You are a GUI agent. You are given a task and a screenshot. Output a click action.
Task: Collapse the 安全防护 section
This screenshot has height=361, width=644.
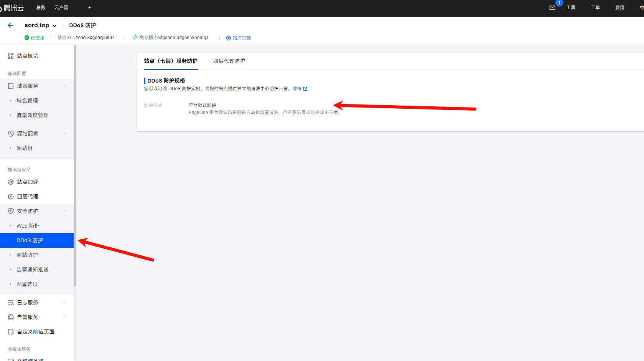coord(64,211)
